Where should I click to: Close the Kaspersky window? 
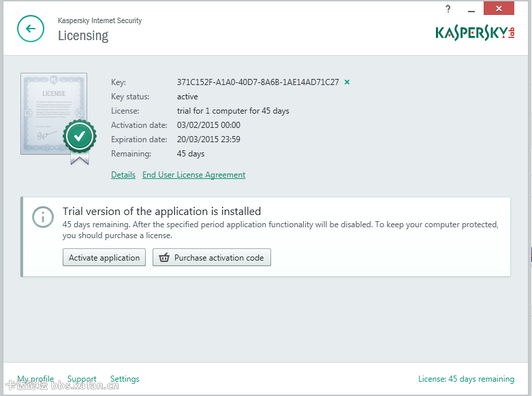[499, 8]
